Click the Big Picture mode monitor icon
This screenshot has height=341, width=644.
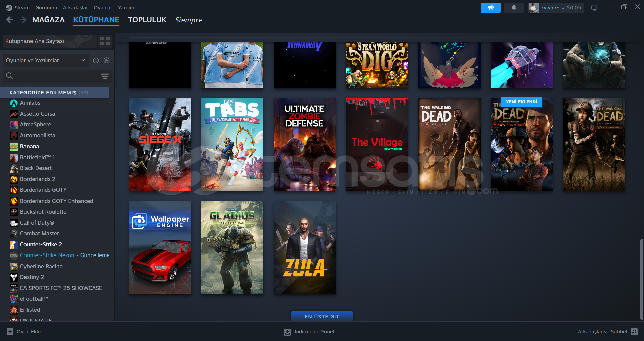[594, 8]
